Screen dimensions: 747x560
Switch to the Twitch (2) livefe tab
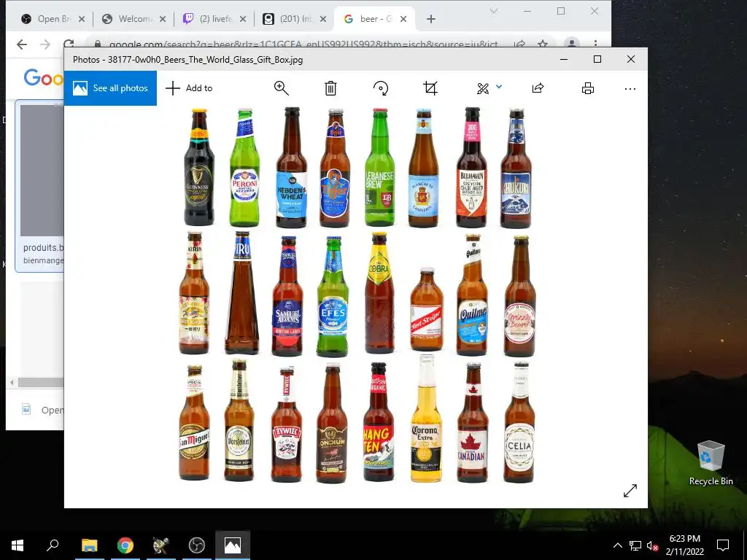(x=214, y=19)
